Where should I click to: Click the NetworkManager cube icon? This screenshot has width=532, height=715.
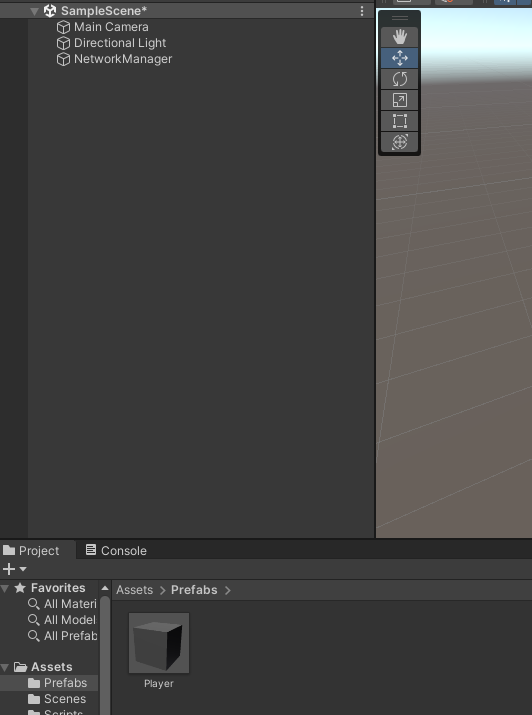pyautogui.click(x=63, y=59)
